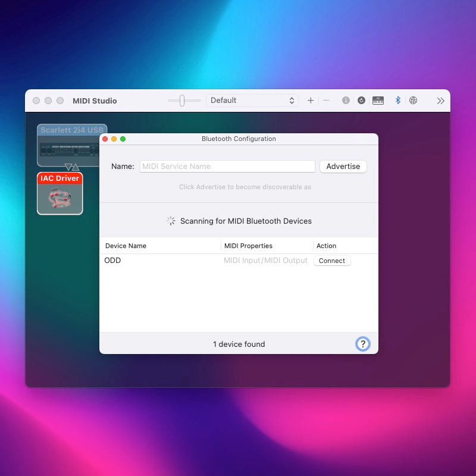
Task: Click the Device Name column header
Action: (126, 246)
